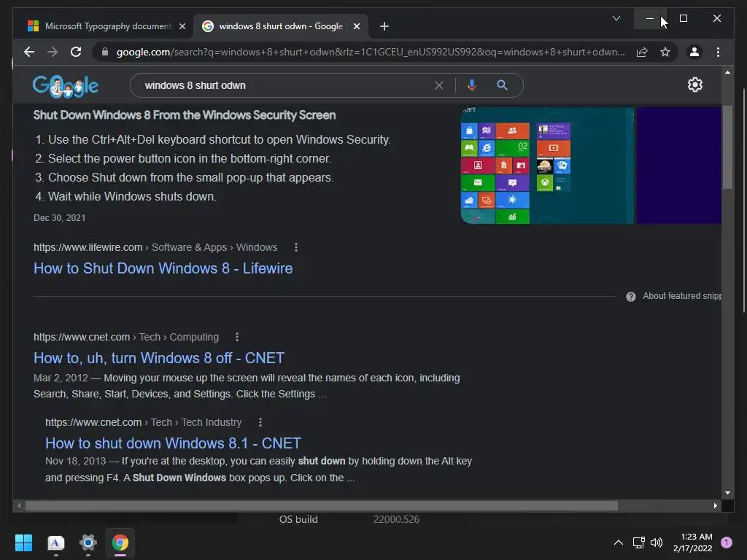Open Lifewire result's three-dot options
This screenshot has width=747, height=560.
(x=296, y=247)
